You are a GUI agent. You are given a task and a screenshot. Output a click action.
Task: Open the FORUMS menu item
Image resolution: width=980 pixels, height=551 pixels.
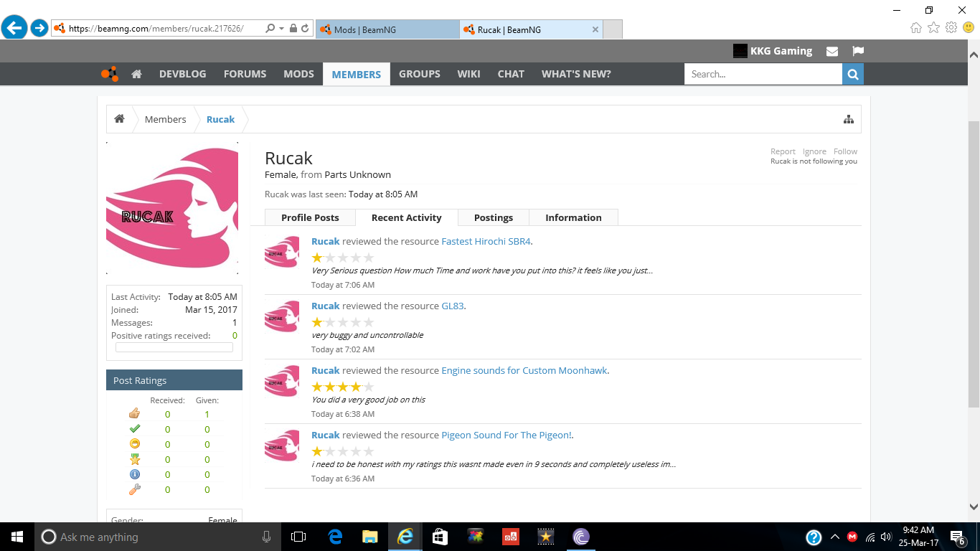[245, 74]
